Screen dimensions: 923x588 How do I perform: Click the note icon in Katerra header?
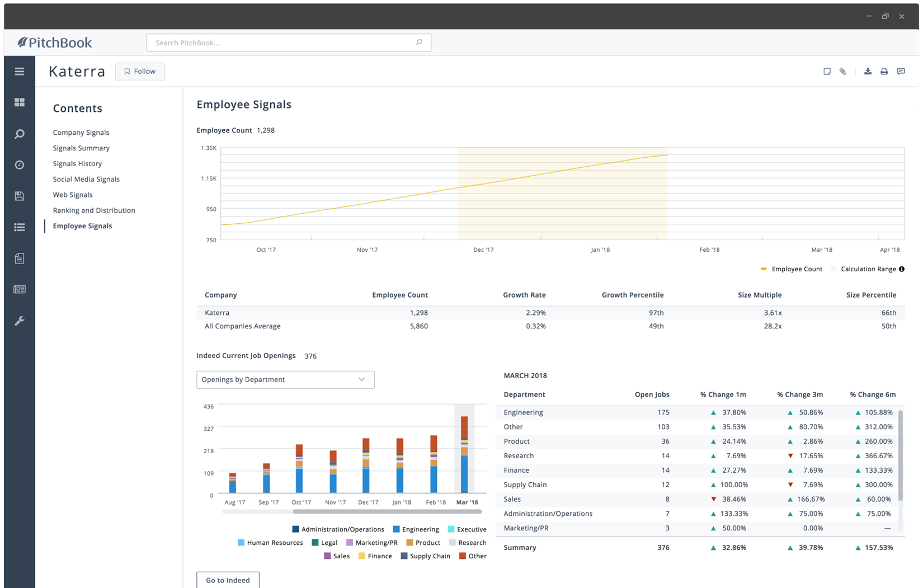[827, 72]
